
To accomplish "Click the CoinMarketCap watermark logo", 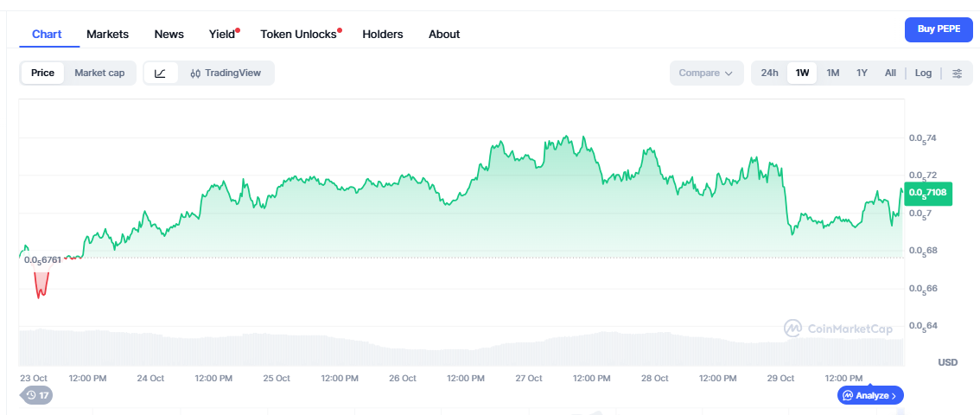I will [837, 329].
